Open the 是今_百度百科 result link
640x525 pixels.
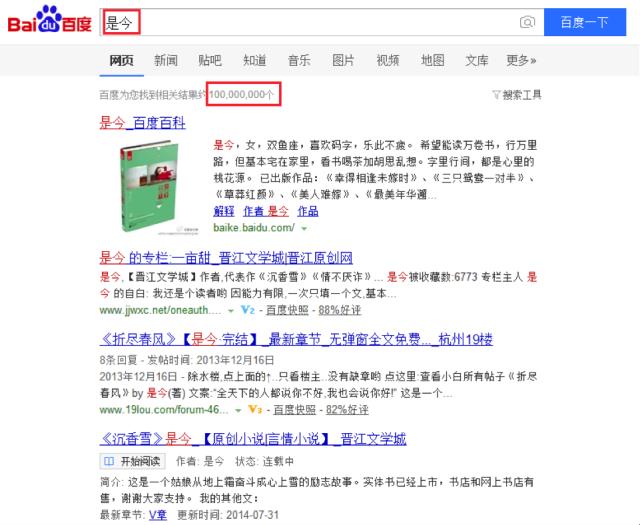point(142,123)
